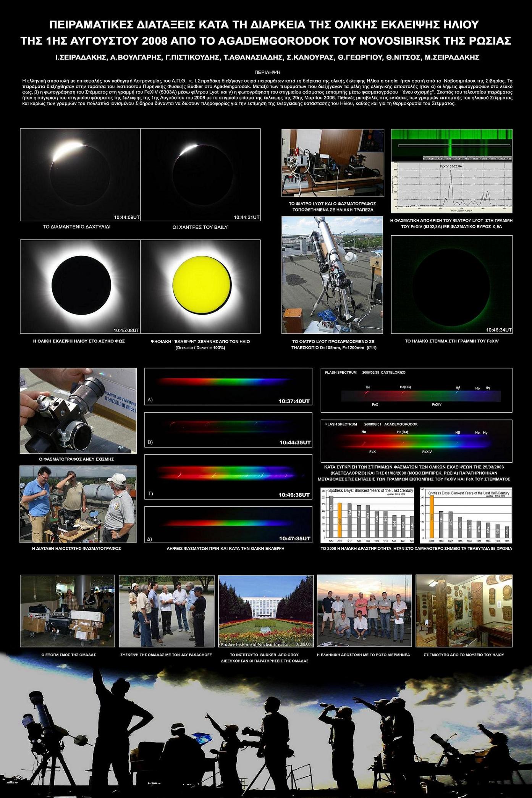Select spectrum panel Δ) at 10:47:35UT
Viewport: 532px width, 798px height.
click(x=228, y=525)
